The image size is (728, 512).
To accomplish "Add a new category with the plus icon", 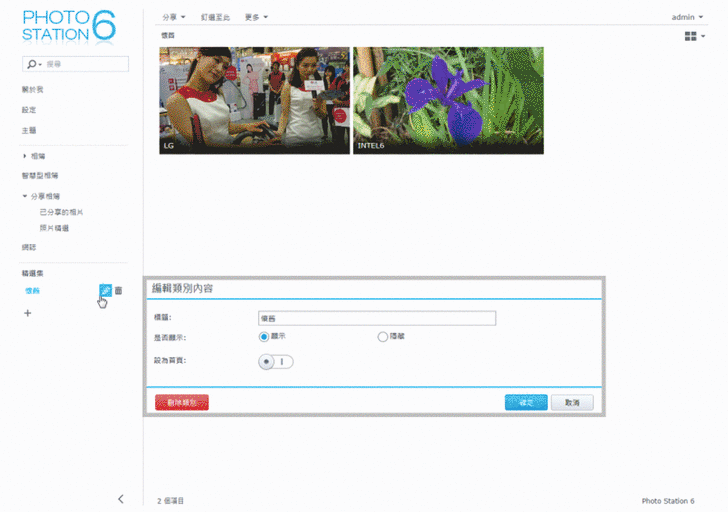I will [x=27, y=313].
